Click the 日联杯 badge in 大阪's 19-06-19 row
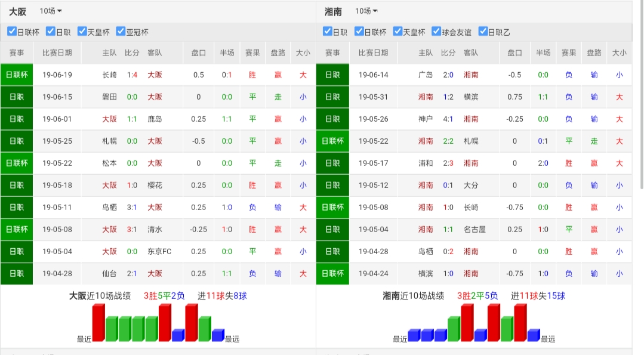This screenshot has width=644, height=355. tap(17, 75)
